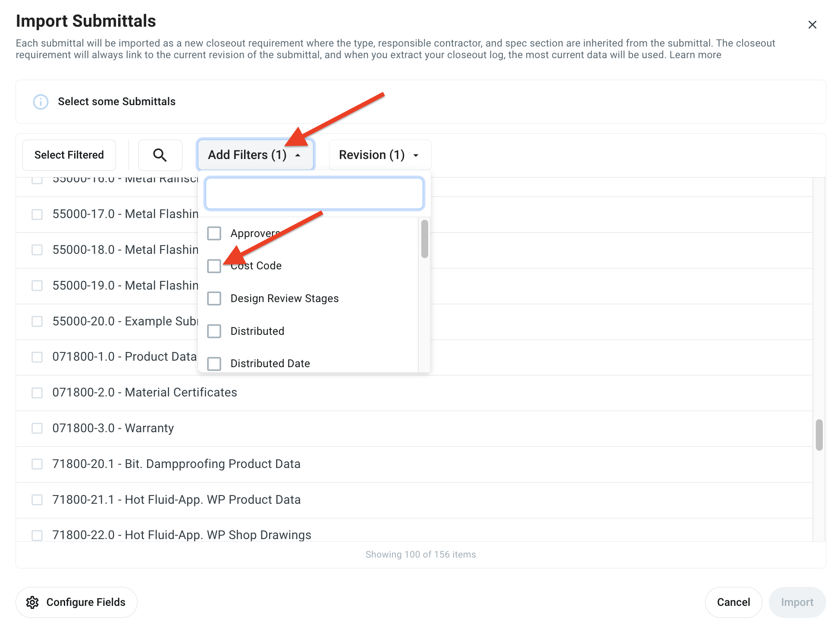Click the gear icon in Configure Fields
The height and width of the screenshot is (630, 840).
coord(32,602)
